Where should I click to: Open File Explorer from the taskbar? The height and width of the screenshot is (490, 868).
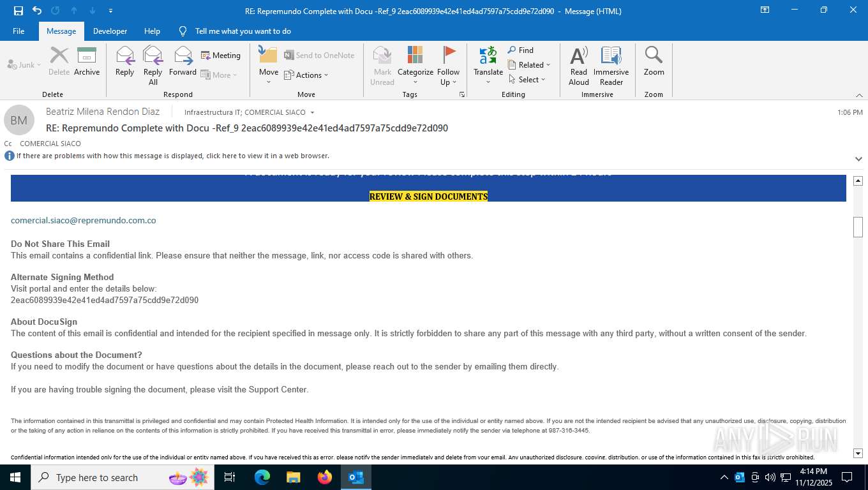click(293, 477)
